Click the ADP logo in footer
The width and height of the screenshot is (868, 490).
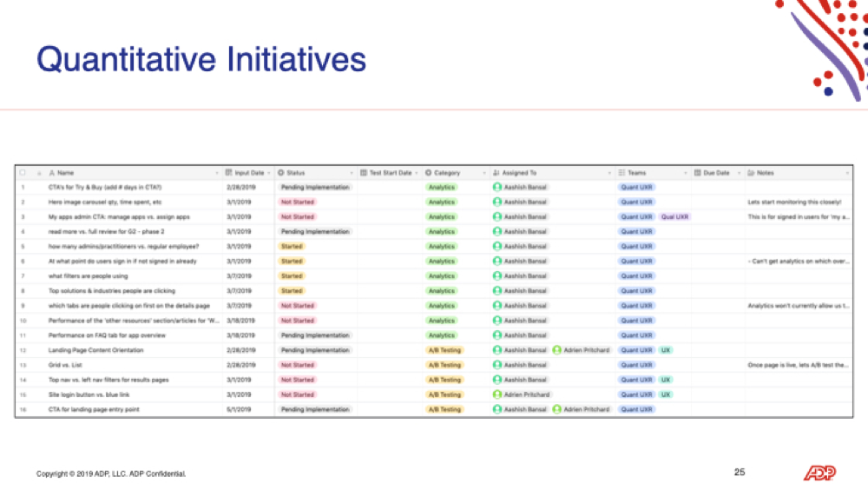[x=820, y=473]
